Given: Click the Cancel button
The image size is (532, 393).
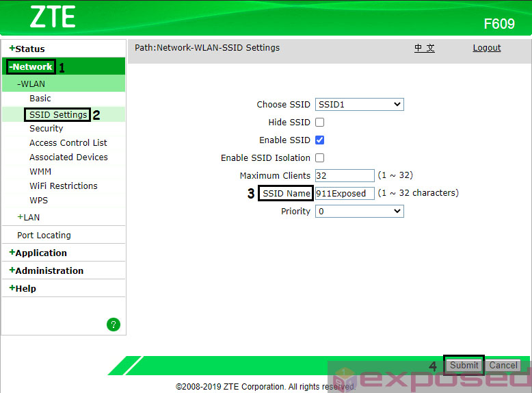Looking at the screenshot, I should 503,365.
